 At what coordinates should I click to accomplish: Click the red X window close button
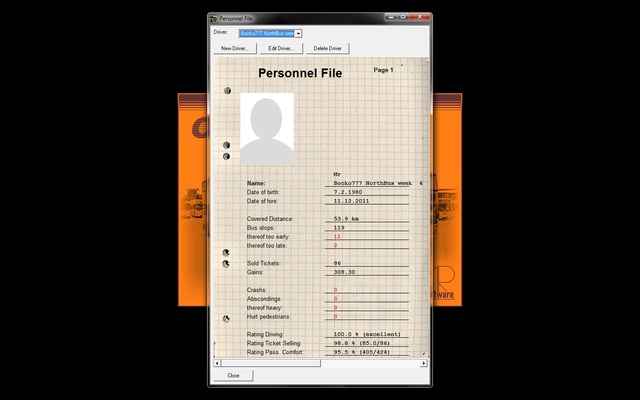pyautogui.click(x=418, y=18)
